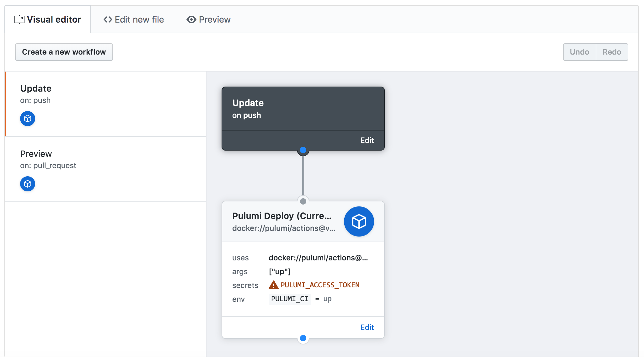
Task: Click the ["up"] args value
Action: click(x=280, y=272)
